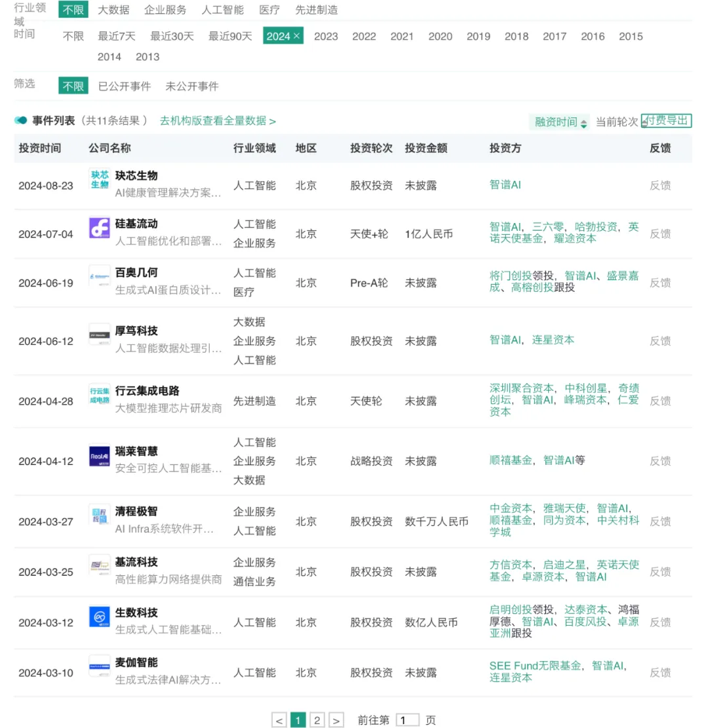708x728 pixels.
Task: Click the 付费导出 export button
Action: (667, 121)
